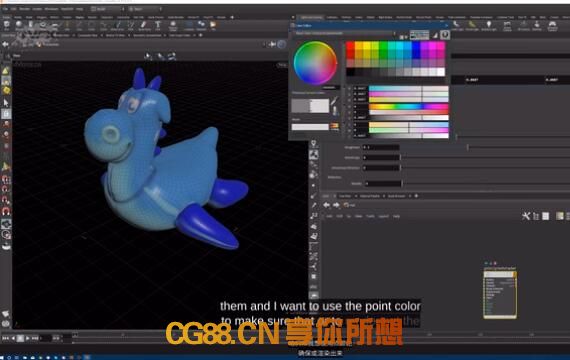
Task: Toggle the pin on the scene view pane
Action: pyautogui.click(x=272, y=44)
